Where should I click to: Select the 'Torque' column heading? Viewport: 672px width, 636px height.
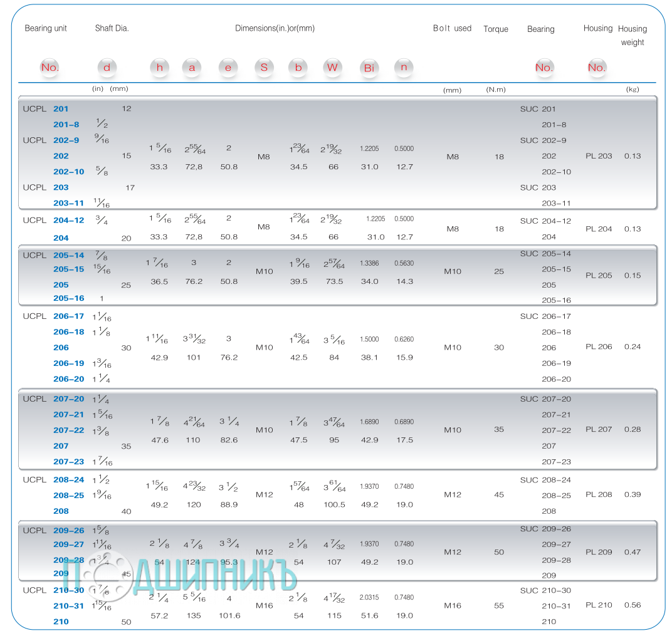[496, 29]
